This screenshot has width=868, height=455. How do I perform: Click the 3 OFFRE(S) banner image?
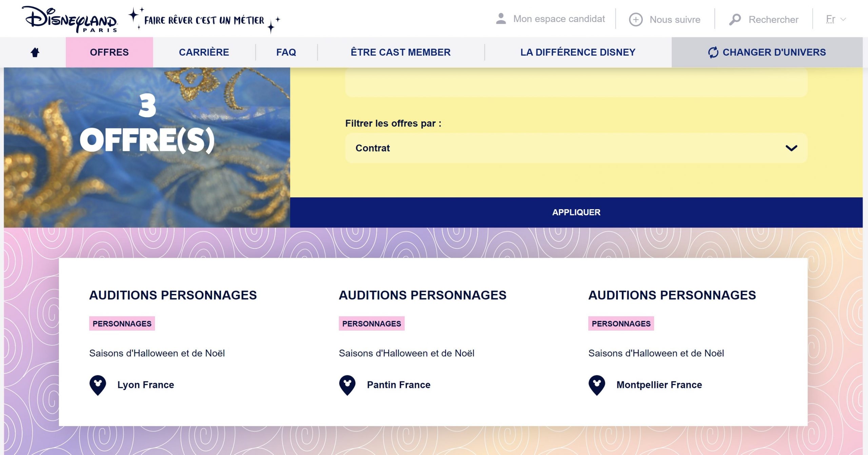point(147,147)
